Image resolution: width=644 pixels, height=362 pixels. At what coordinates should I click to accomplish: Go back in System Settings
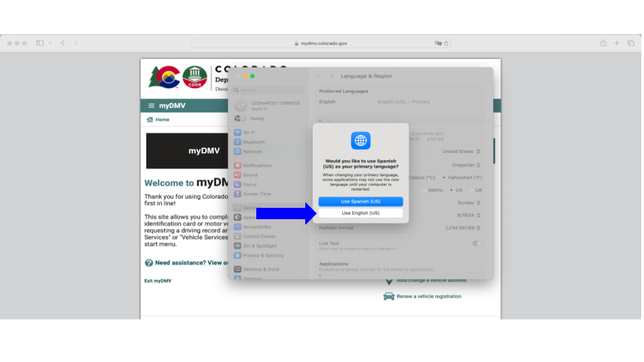(x=318, y=76)
